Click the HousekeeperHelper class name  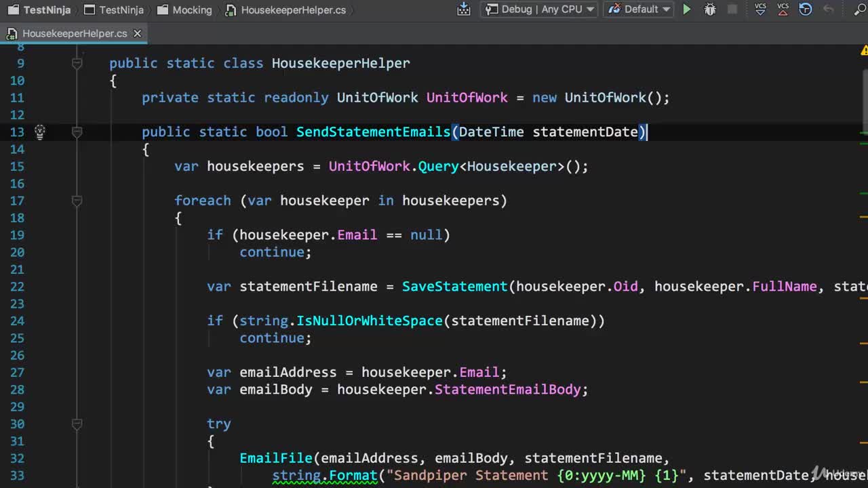pyautogui.click(x=341, y=63)
